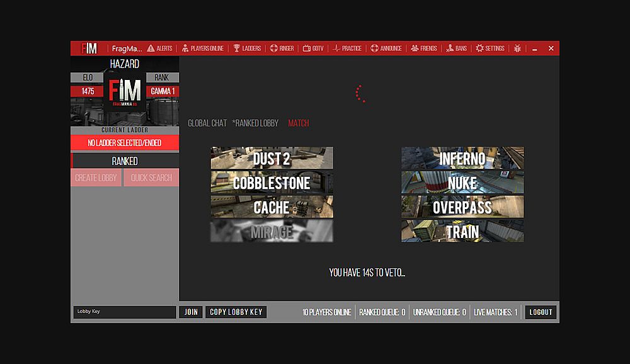The width and height of the screenshot is (630, 364).
Task: Select the Match tab
Action: (299, 123)
